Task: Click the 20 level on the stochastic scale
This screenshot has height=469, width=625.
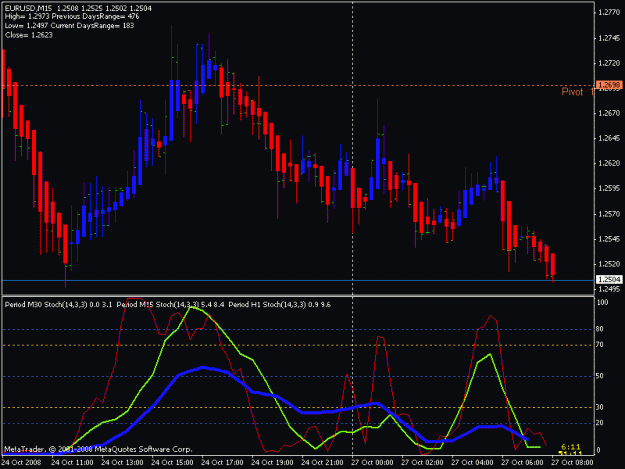Action: (599, 423)
